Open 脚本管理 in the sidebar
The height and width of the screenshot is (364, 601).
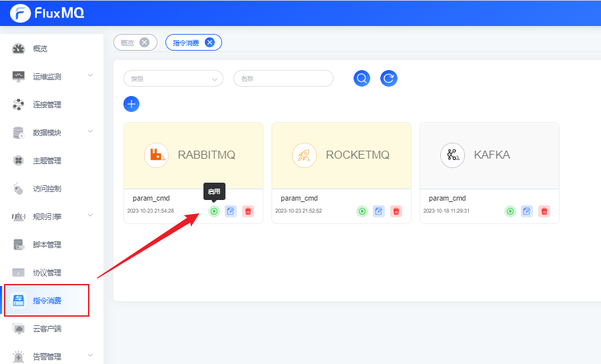[x=47, y=245]
